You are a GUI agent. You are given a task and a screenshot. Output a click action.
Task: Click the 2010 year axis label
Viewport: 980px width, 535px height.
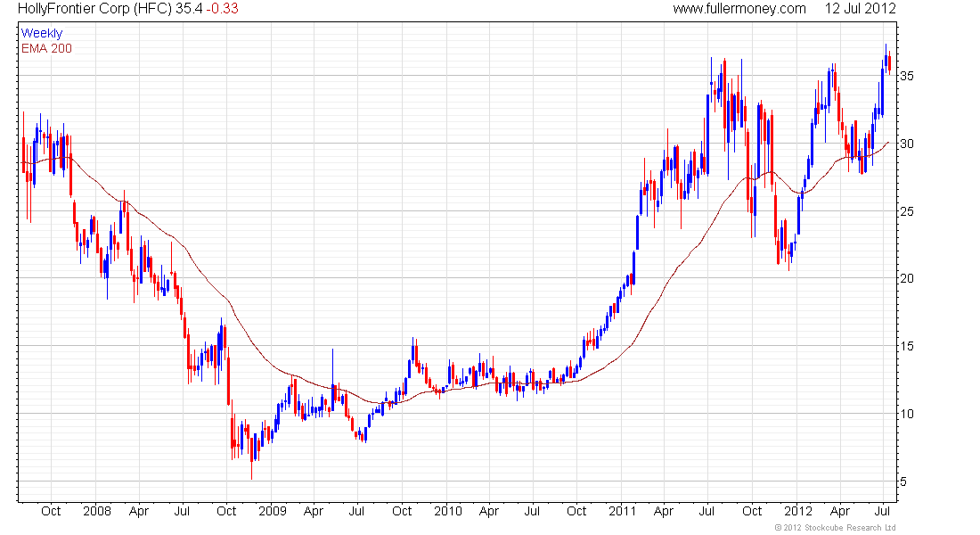coord(448,511)
